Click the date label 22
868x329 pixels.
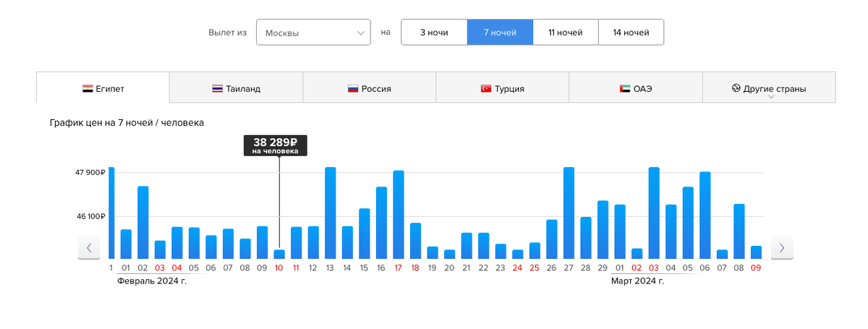(484, 268)
